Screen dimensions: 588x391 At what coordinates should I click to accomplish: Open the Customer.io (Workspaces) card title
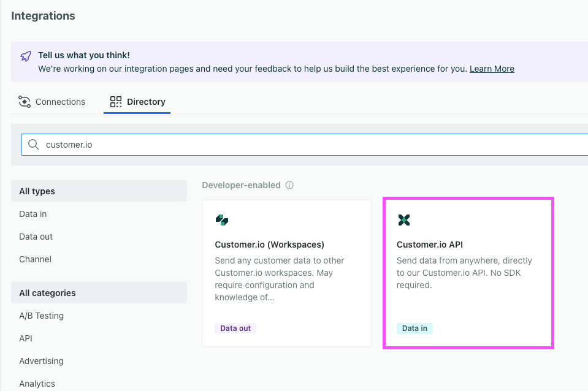point(269,245)
